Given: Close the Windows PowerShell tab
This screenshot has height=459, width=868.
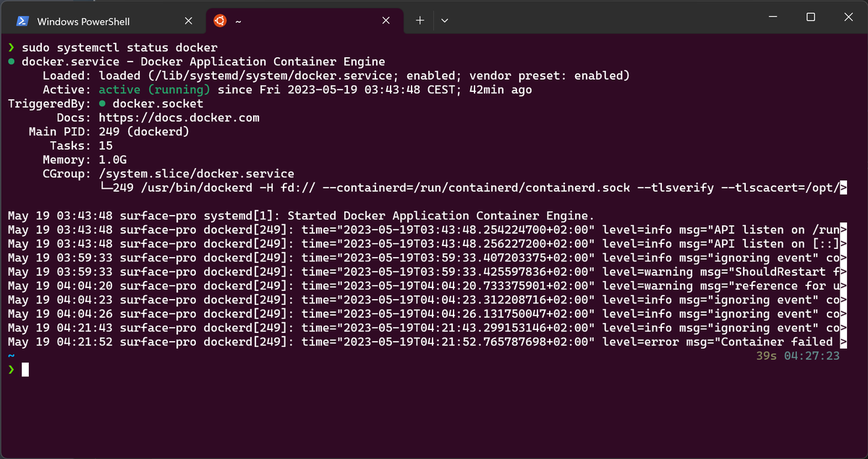Looking at the screenshot, I should pyautogui.click(x=190, y=21).
